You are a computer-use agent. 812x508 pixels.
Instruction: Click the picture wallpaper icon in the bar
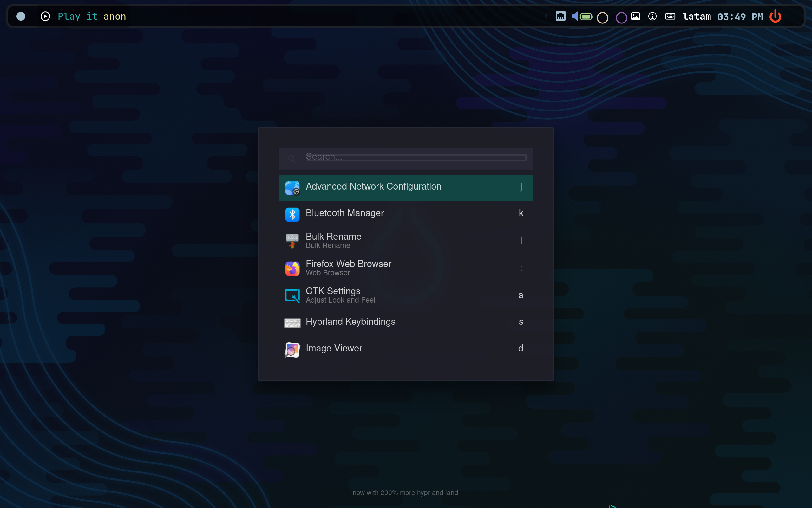[636, 16]
